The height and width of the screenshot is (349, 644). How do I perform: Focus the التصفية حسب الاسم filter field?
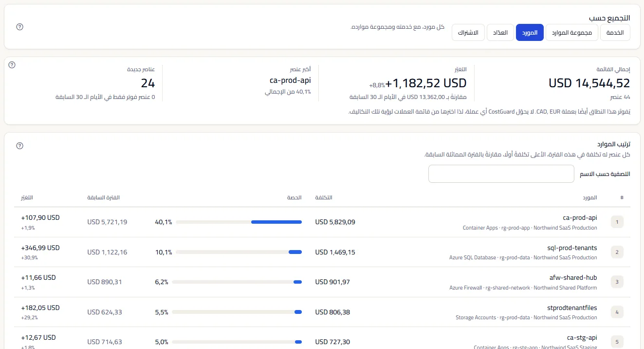click(501, 174)
